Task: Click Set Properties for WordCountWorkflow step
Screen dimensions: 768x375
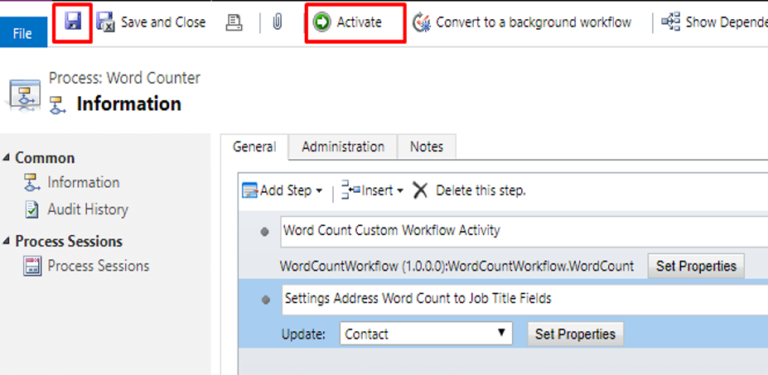Action: (696, 266)
